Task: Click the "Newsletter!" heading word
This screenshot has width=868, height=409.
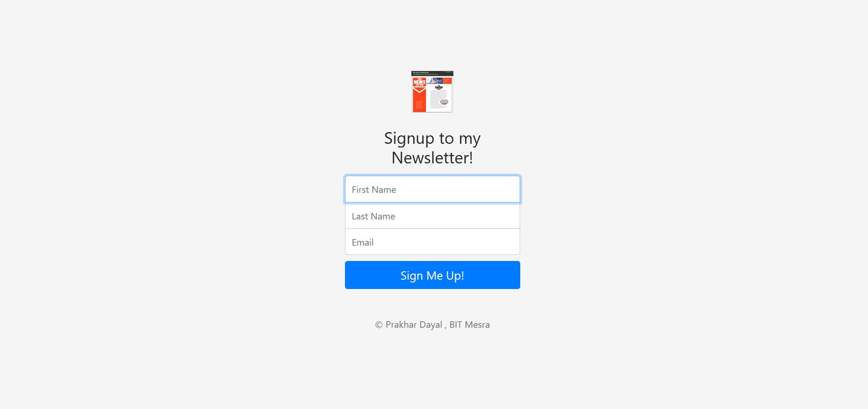Action: 432,158
